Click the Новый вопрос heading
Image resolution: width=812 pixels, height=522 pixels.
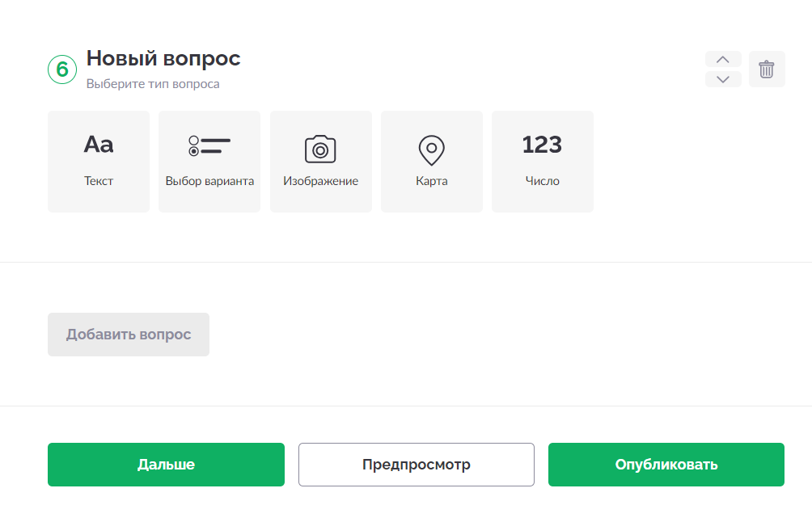click(x=163, y=58)
